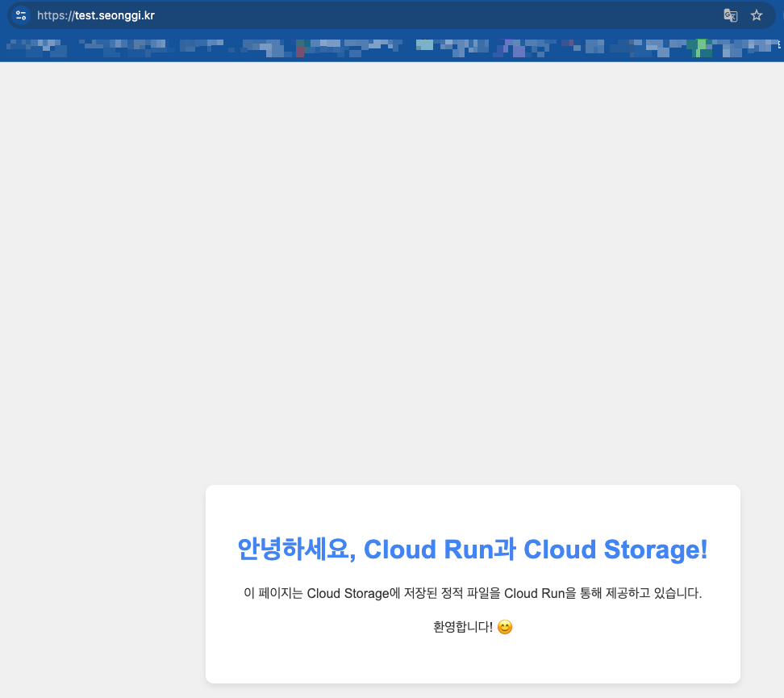The image size is (784, 698).
Task: Click the translate page icon
Action: tap(731, 15)
